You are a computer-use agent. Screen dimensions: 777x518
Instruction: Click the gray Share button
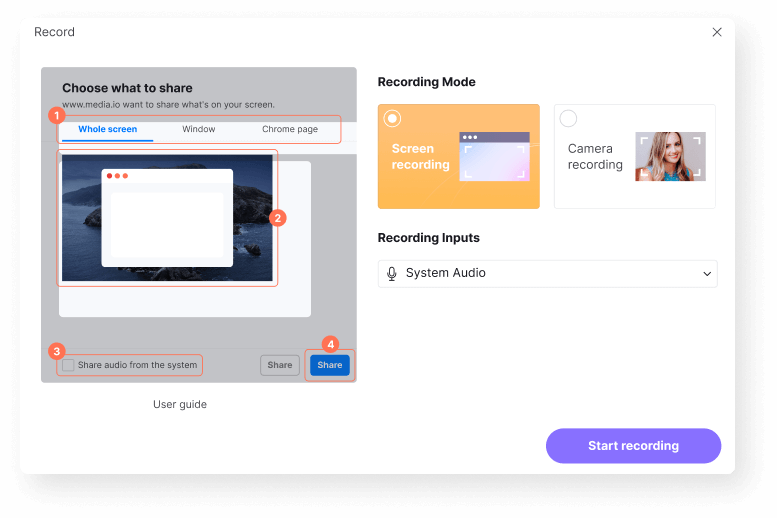pos(280,365)
